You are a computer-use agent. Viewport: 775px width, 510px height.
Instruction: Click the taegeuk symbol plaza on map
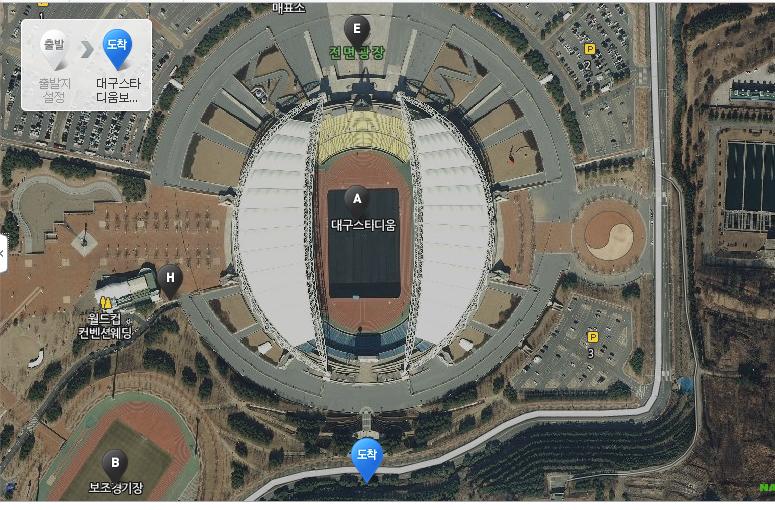tap(609, 235)
